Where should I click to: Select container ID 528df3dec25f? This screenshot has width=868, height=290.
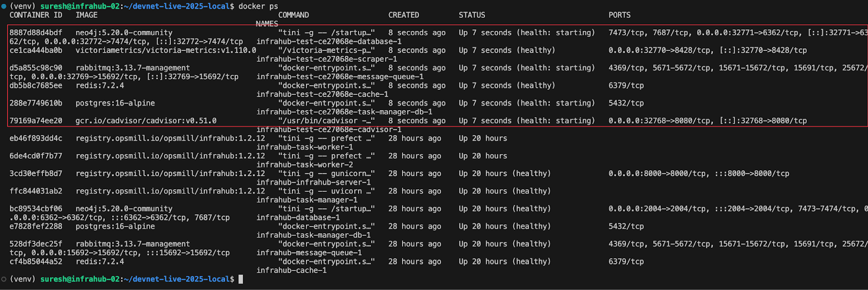point(36,244)
